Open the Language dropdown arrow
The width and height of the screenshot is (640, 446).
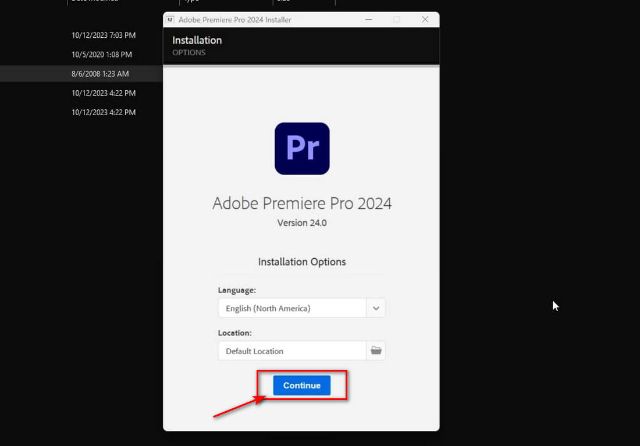tap(376, 308)
